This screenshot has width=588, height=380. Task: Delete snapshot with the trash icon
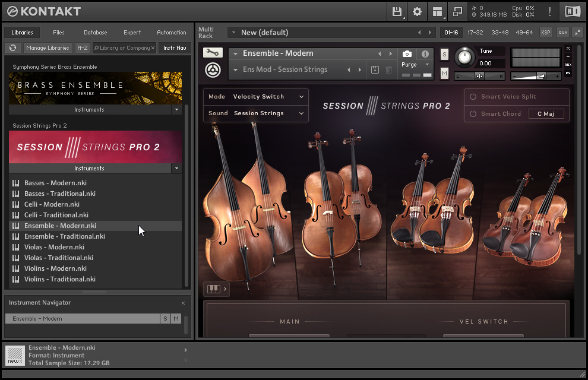click(389, 69)
